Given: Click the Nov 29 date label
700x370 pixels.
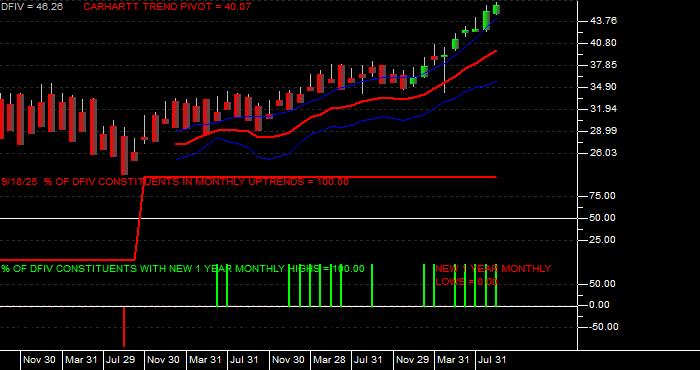Looking at the screenshot, I should 412,360.
